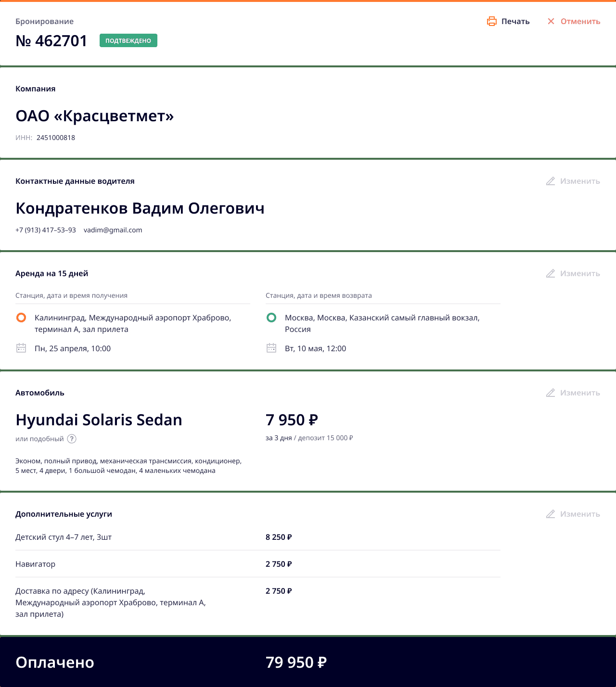Click the ПОДТВЕЖДЕНО status badge
The width and height of the screenshot is (616, 687).
pos(128,41)
